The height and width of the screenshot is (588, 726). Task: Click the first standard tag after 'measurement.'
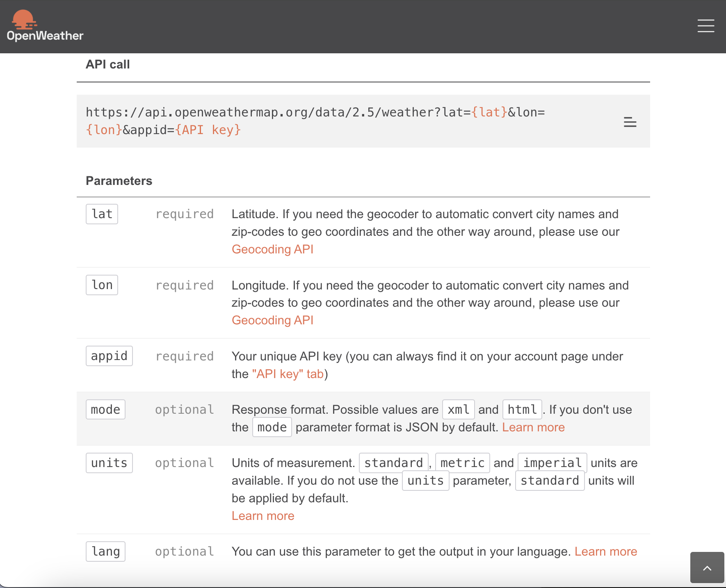[x=393, y=463]
